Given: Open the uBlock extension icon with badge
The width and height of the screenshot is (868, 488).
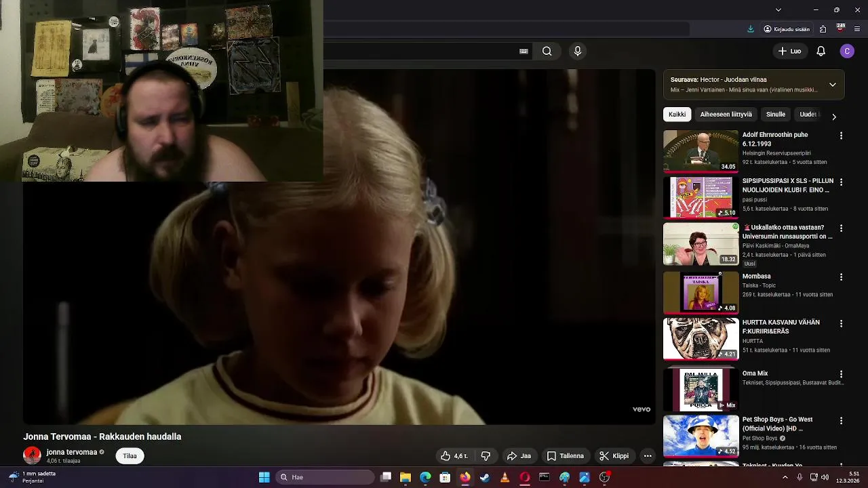Looking at the screenshot, I should point(841,28).
